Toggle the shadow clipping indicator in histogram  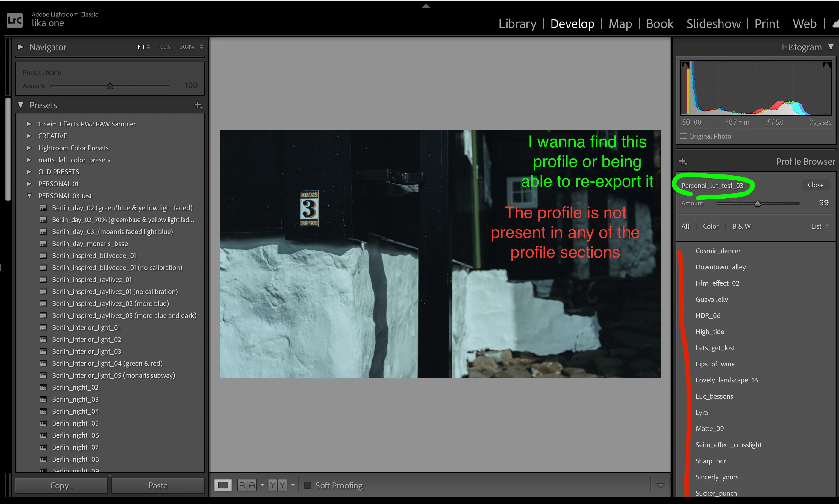click(x=685, y=65)
